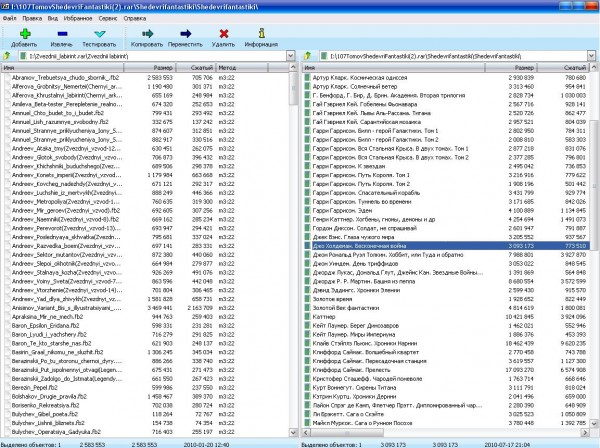Sort left panel by Сжатый column

tap(196, 68)
